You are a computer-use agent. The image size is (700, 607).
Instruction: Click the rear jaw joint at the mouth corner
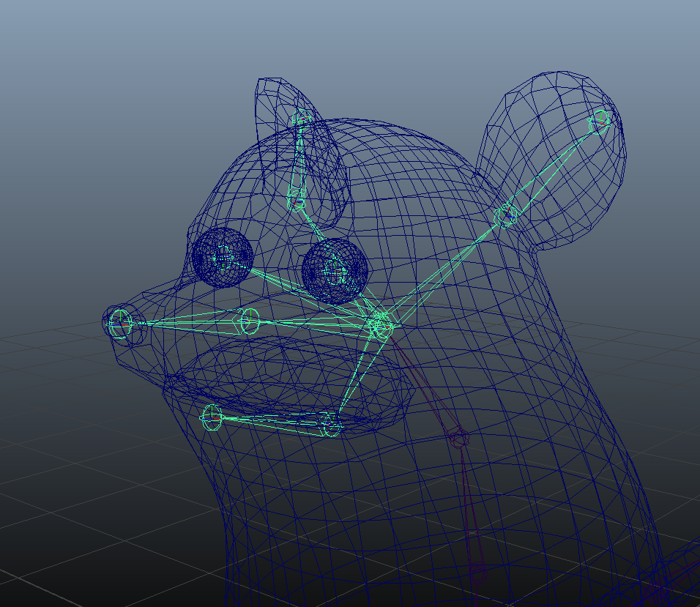(x=331, y=424)
